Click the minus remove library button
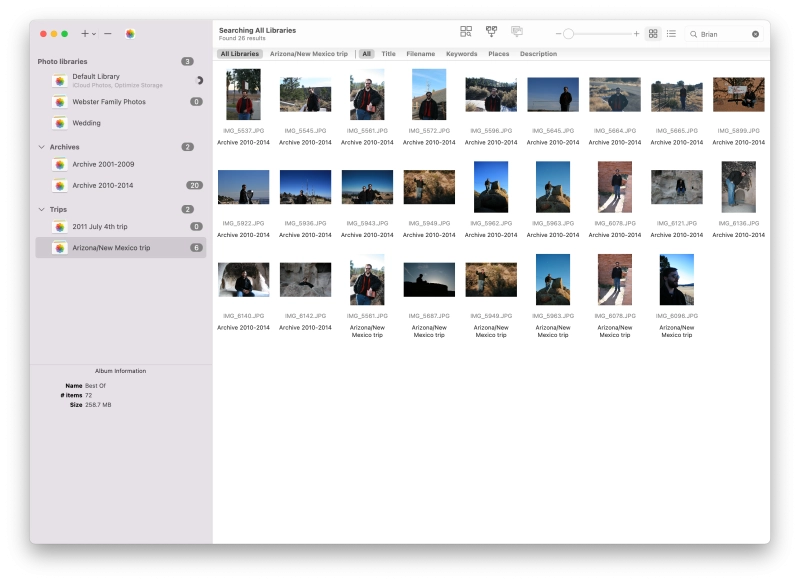Image resolution: width=800 pixels, height=583 pixels. click(x=108, y=34)
